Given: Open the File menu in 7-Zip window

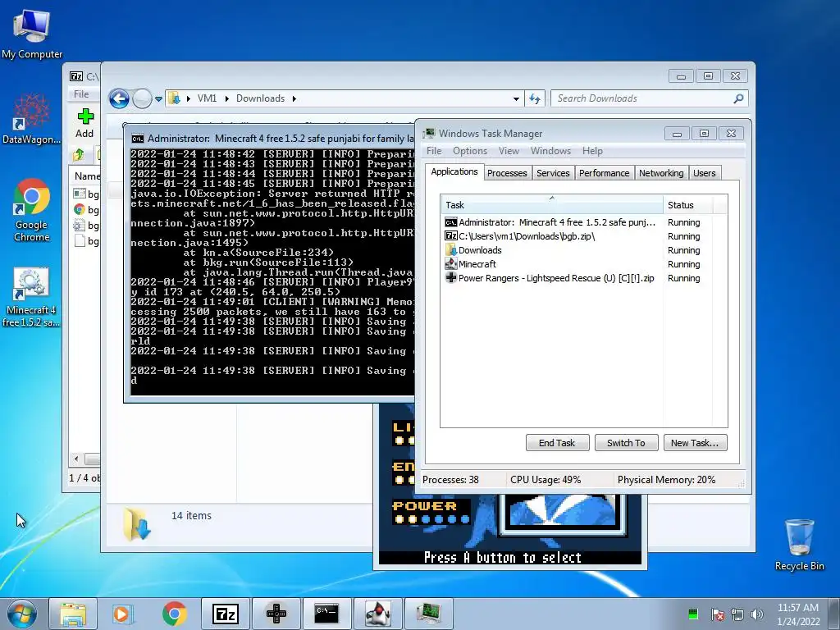Looking at the screenshot, I should tap(81, 94).
